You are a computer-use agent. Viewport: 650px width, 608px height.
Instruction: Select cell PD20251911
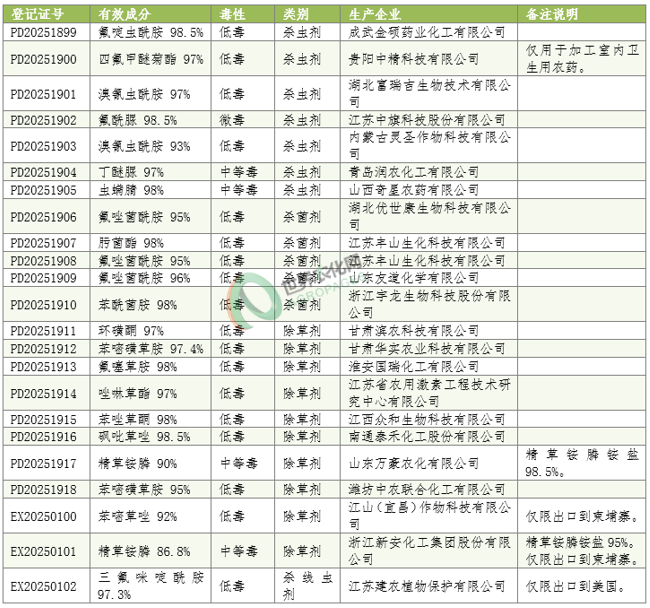[x=44, y=330]
